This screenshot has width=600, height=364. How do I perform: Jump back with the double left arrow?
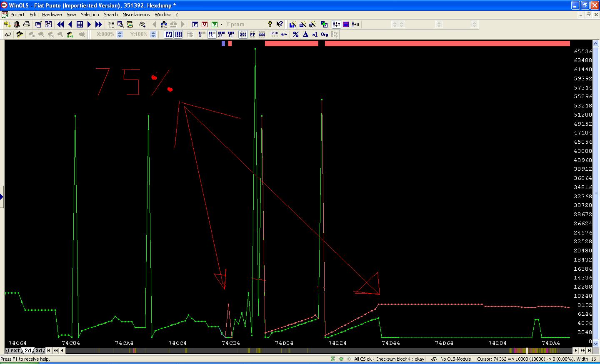coord(60,25)
